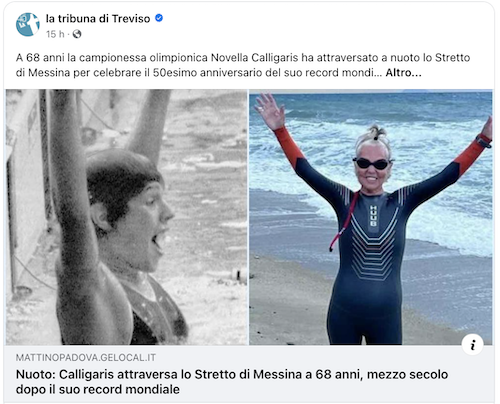Open the 15 h post timestamp
Screen dimensions: 500x404
click(x=55, y=34)
